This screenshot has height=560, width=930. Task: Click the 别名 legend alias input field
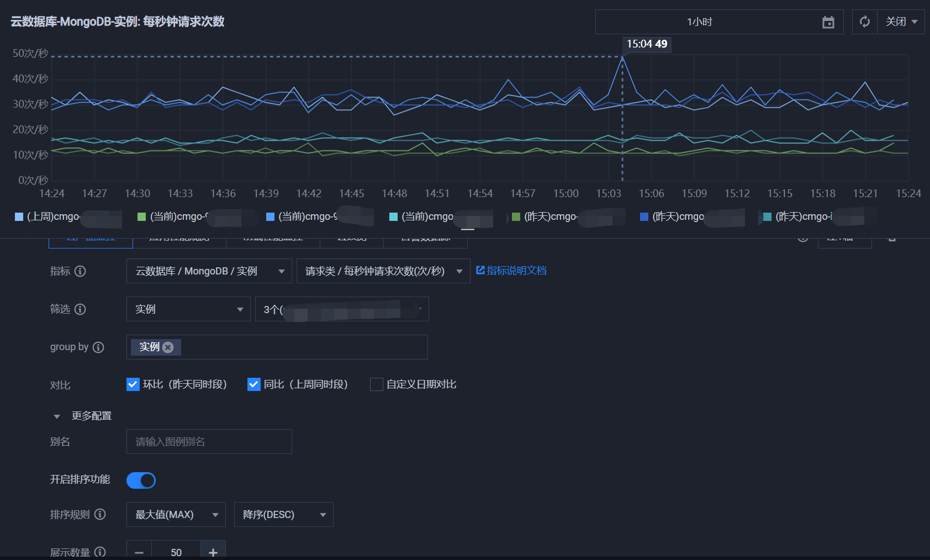click(x=209, y=442)
